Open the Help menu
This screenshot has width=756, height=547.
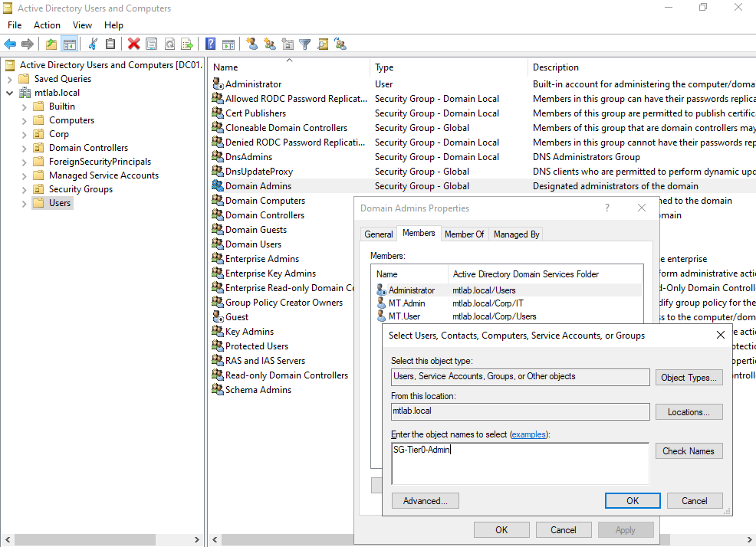[x=113, y=25]
